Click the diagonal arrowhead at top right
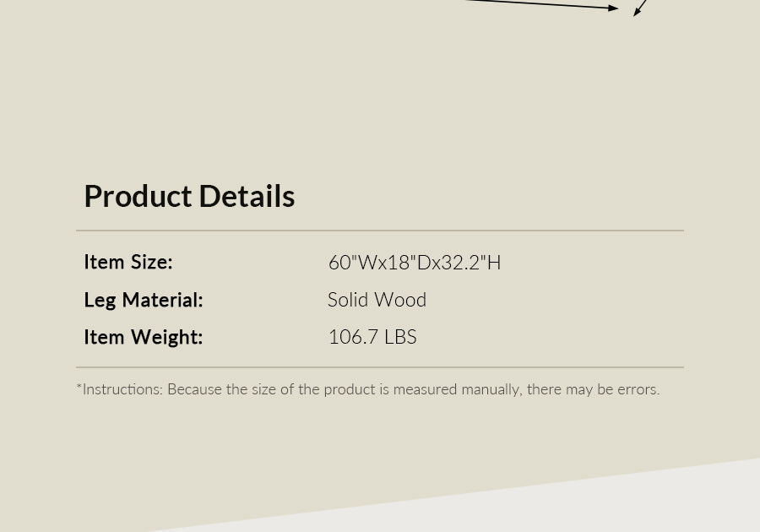760x532 pixels. (x=638, y=13)
